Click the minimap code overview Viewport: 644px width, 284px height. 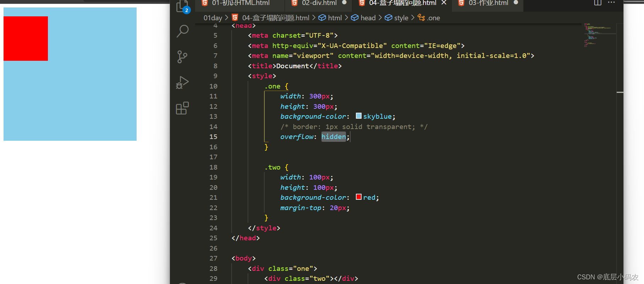(600, 35)
